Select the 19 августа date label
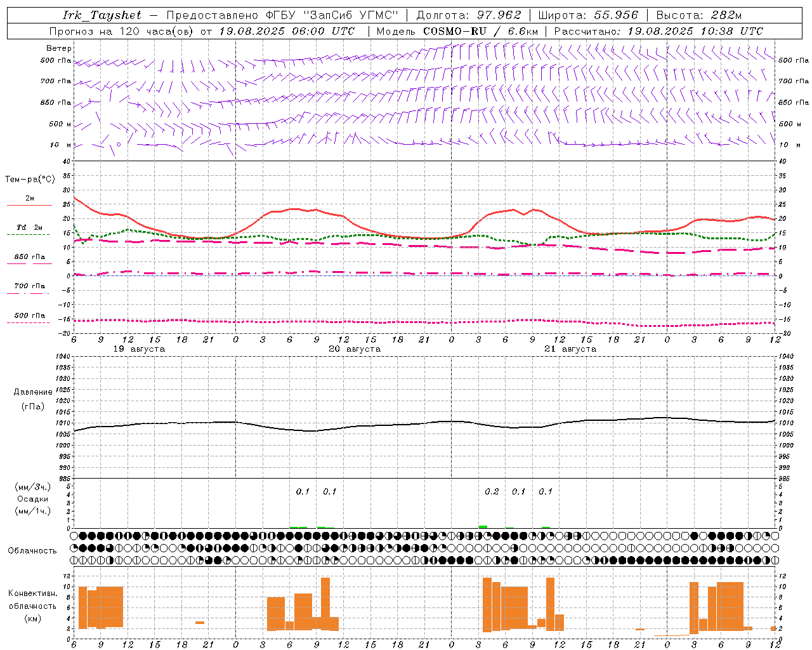The width and height of the screenshot is (812, 650). (x=139, y=349)
